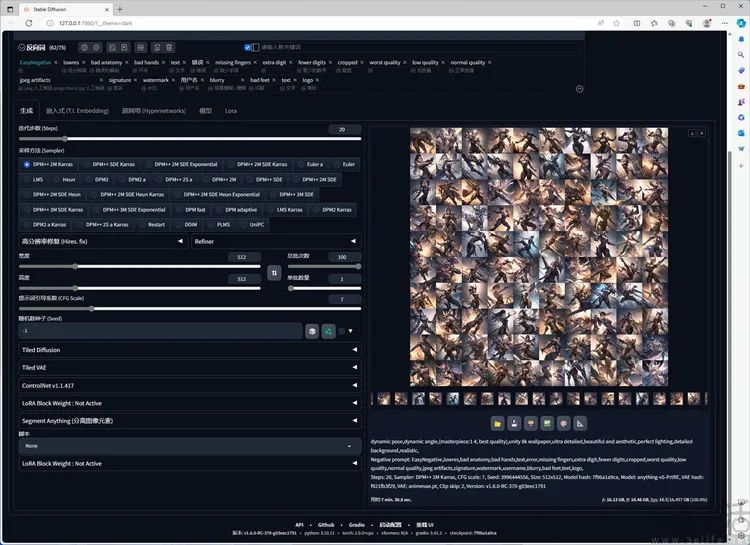Click the trash icon in negative prompt toolbar
The height and width of the screenshot is (545, 750).
pos(169,47)
